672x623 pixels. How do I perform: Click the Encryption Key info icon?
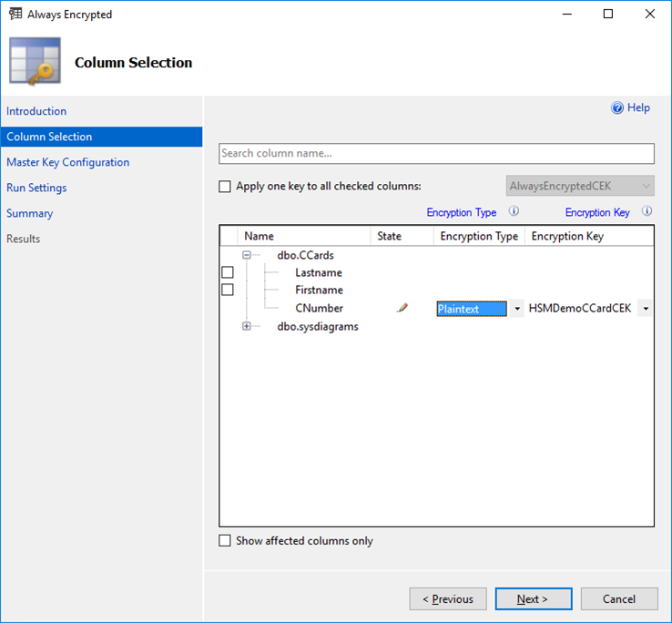[647, 212]
